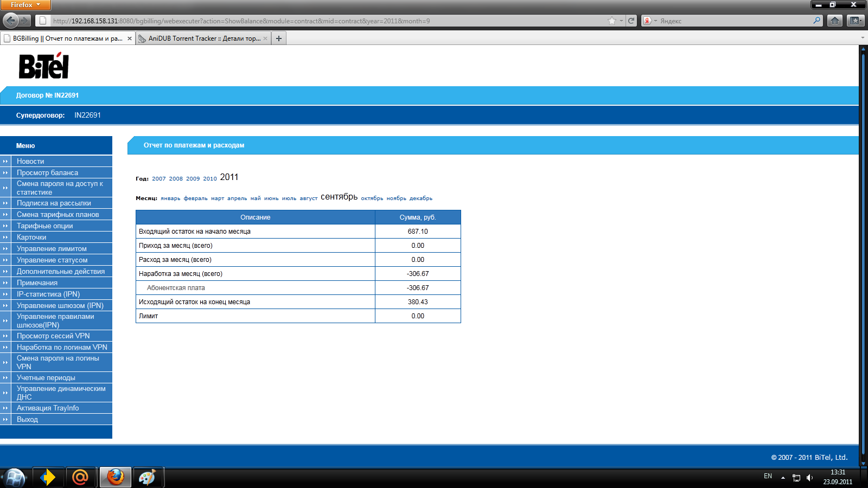Click the BiTel logo
Viewport: 868px width, 488px height.
click(44, 66)
